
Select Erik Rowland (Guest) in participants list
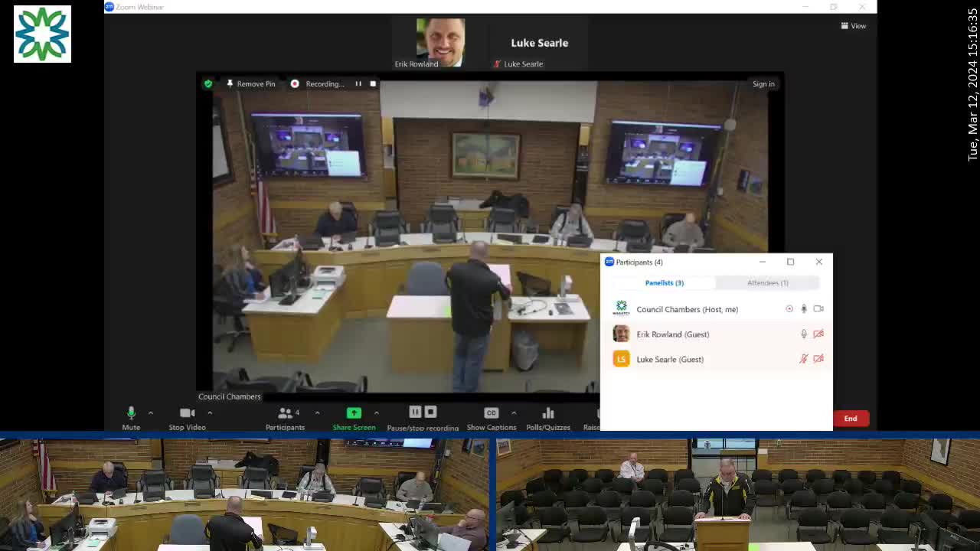click(x=716, y=334)
